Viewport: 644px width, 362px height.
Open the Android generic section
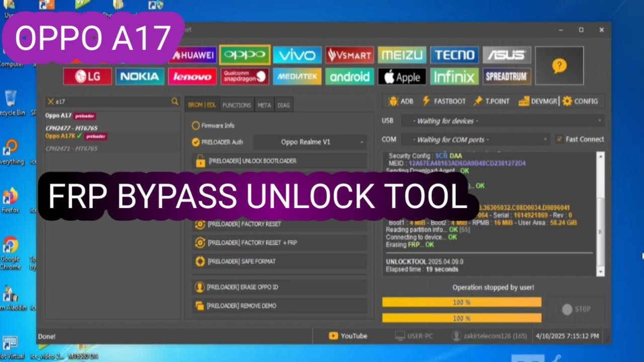pyautogui.click(x=350, y=76)
